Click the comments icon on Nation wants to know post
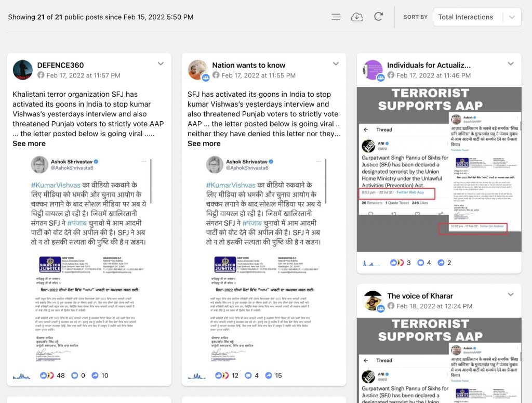Screen dimensions: 532x403 pyautogui.click(x=248, y=375)
